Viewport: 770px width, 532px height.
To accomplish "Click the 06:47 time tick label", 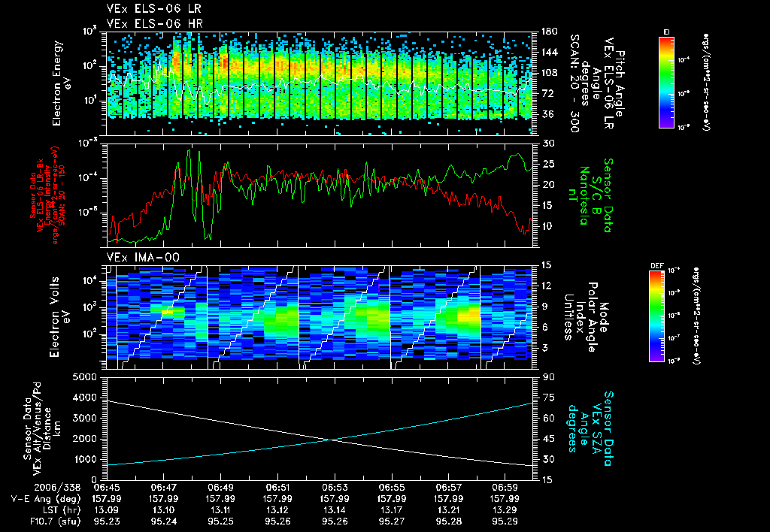I will 164,487.
